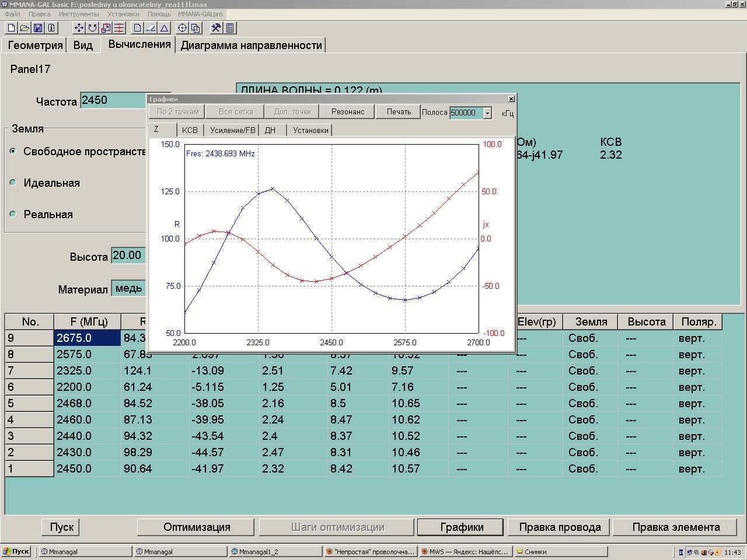Expand the Полоса bandwidth dropdown
The width and height of the screenshot is (747, 560).
click(x=487, y=113)
